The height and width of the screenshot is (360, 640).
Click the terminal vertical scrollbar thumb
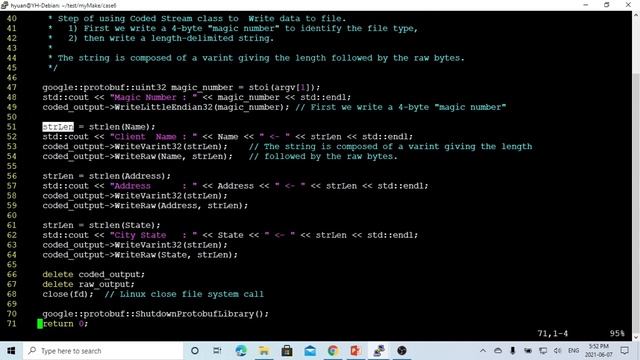636,203
